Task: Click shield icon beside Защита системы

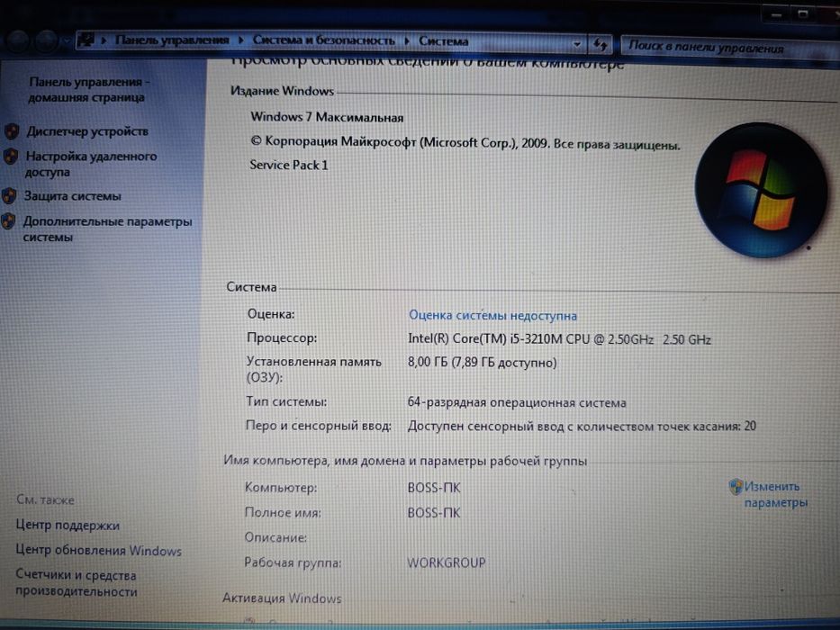Action: (x=9, y=196)
